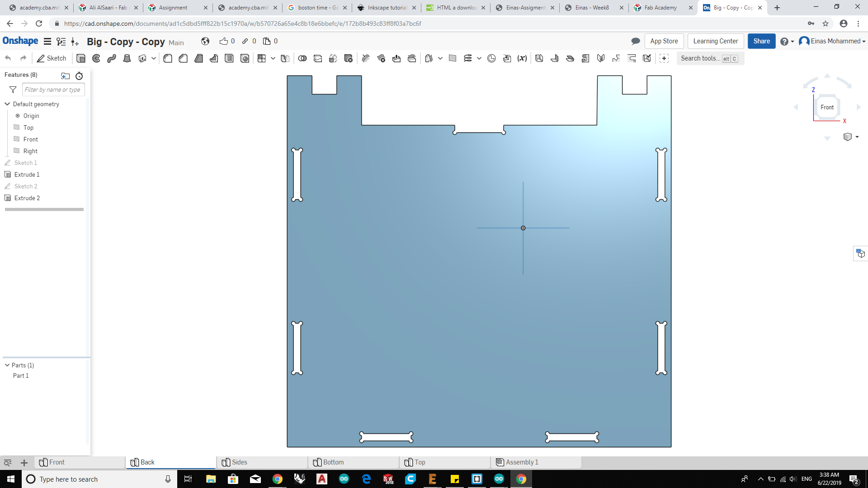Select the Sweep tool icon
868x488 pixels.
point(112,58)
